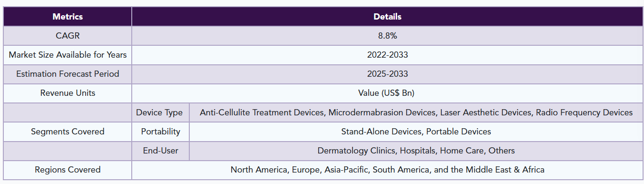Click the 2022-2033 value cell
Screen dimensions: 644x184
(388, 55)
